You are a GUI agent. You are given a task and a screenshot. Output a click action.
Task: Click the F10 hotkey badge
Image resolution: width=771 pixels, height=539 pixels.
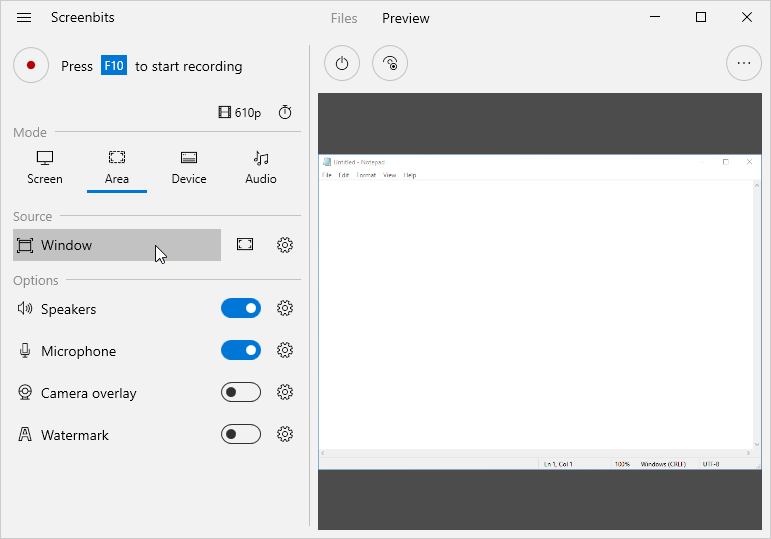click(114, 65)
